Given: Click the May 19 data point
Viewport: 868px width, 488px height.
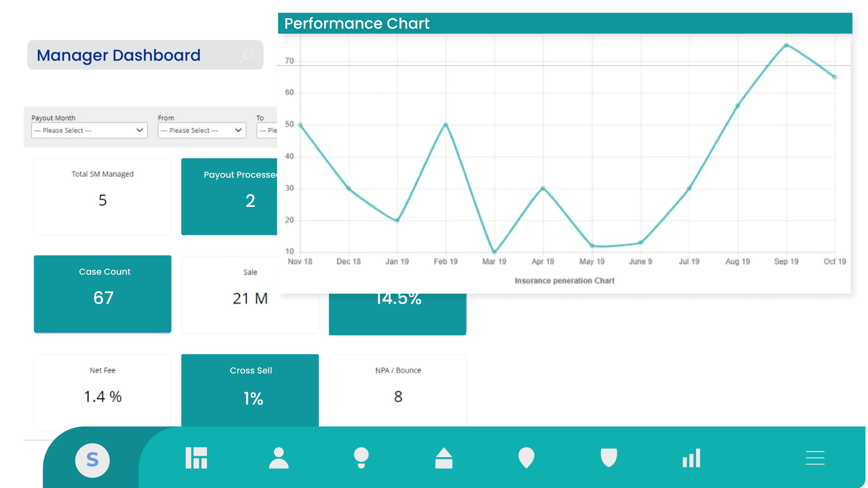Looking at the screenshot, I should [592, 246].
